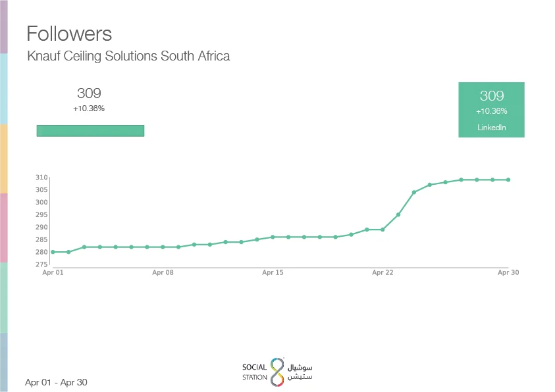Click the 309 total followers number
This screenshot has width=555, height=392.
89,93
